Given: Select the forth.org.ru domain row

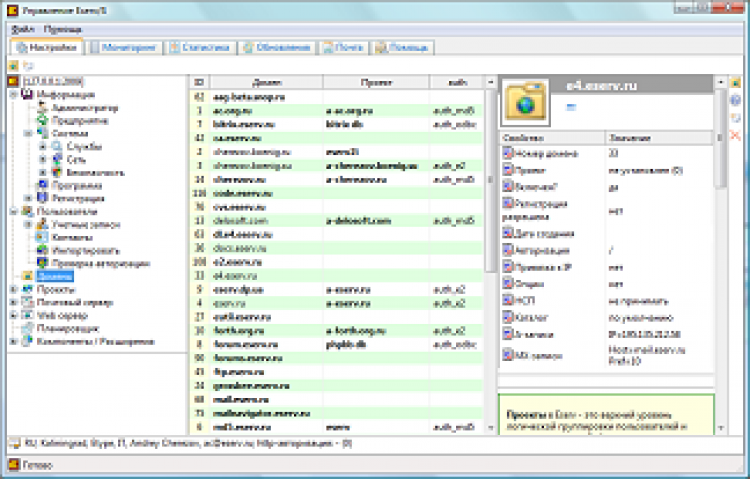Looking at the screenshot, I should tap(337, 331).
